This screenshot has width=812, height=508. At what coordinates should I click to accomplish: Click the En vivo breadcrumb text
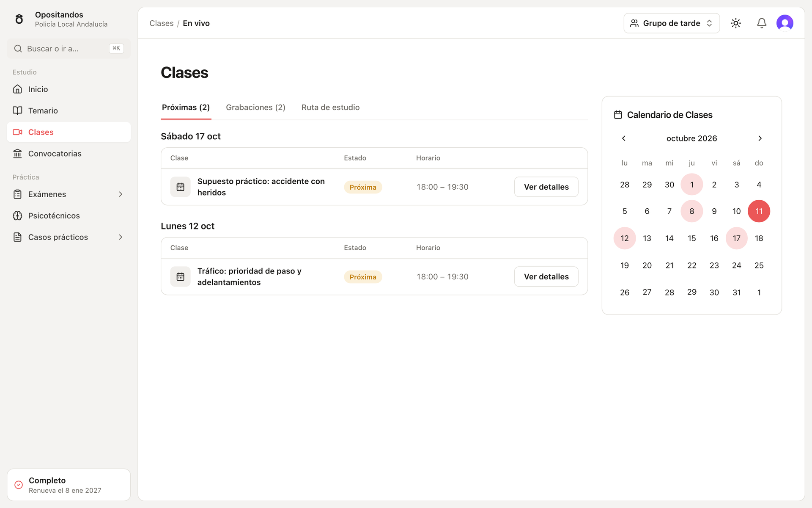(196, 23)
